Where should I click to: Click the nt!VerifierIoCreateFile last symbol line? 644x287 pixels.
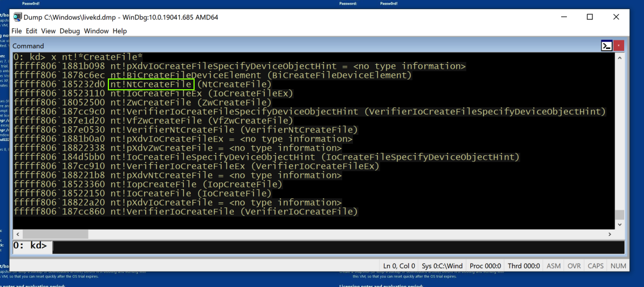(x=185, y=212)
